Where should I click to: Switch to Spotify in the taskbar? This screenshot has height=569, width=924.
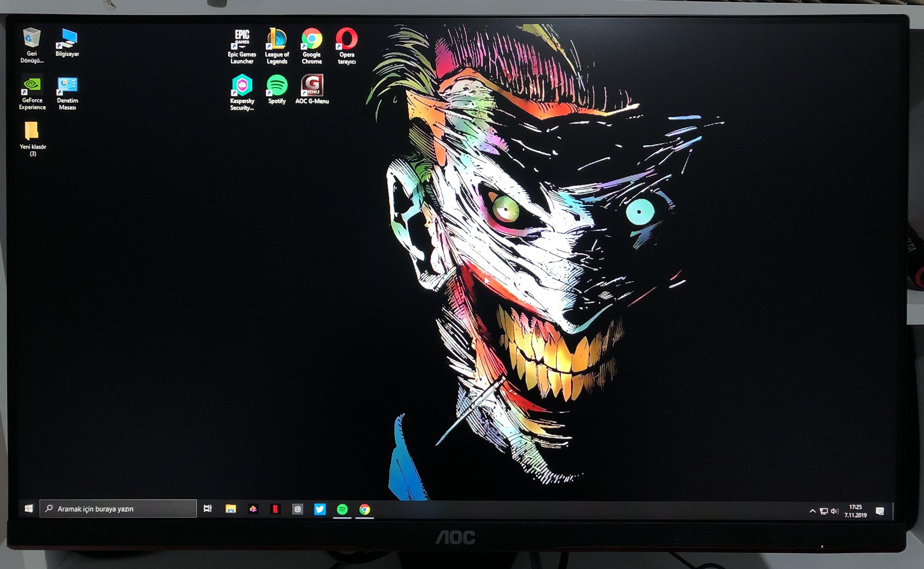pos(342,509)
